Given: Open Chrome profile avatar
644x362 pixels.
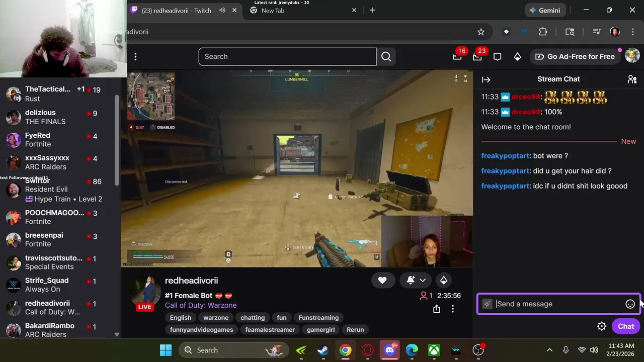Looking at the screenshot, I should 614,32.
